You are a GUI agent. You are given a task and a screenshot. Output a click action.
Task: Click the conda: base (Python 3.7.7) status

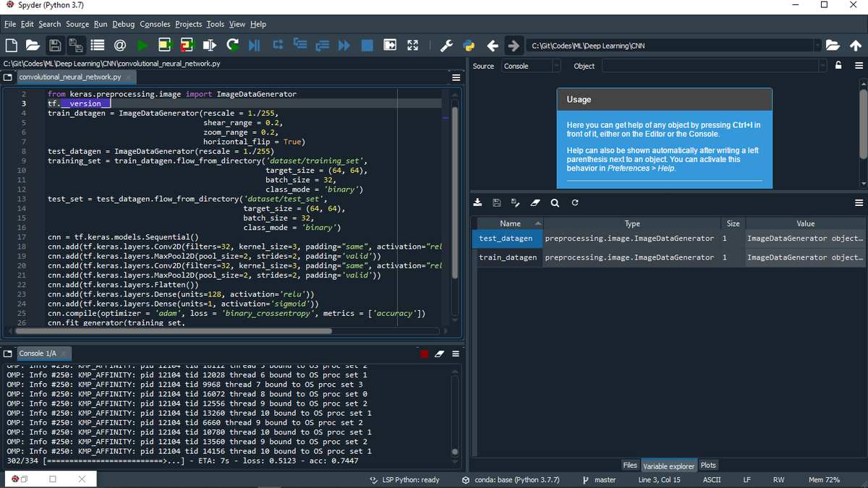(x=511, y=480)
